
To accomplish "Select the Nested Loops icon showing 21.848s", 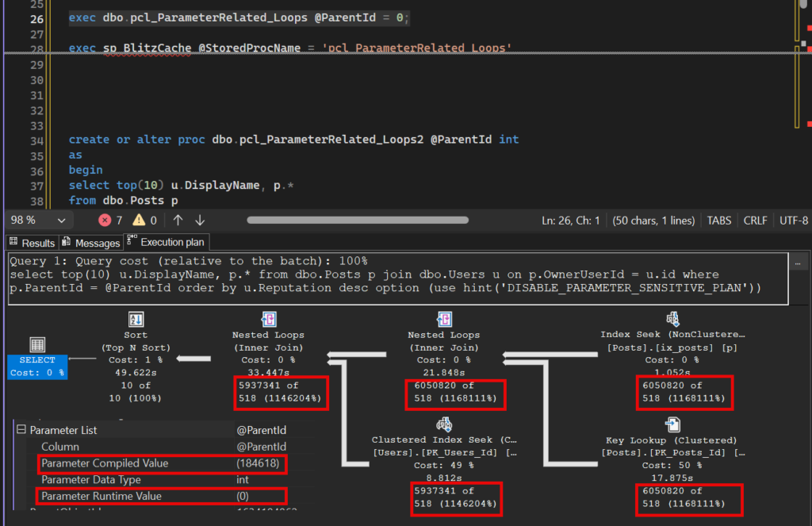I will coord(444,319).
